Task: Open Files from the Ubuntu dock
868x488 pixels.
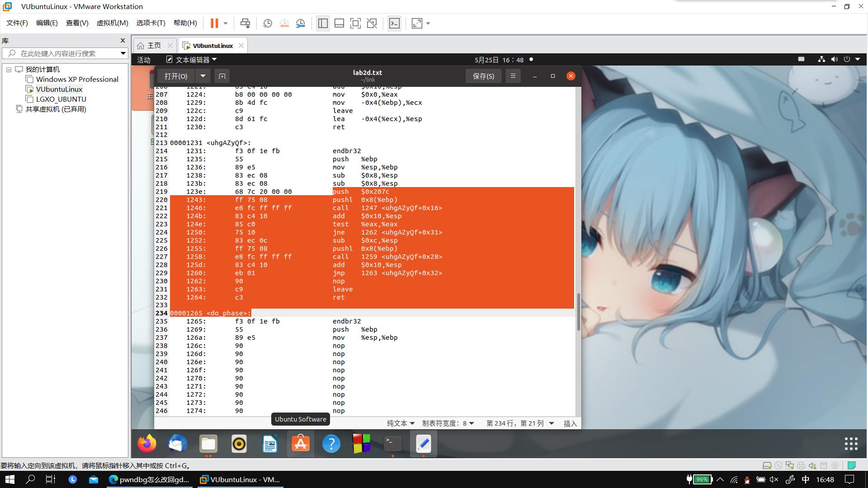Action: point(208,444)
